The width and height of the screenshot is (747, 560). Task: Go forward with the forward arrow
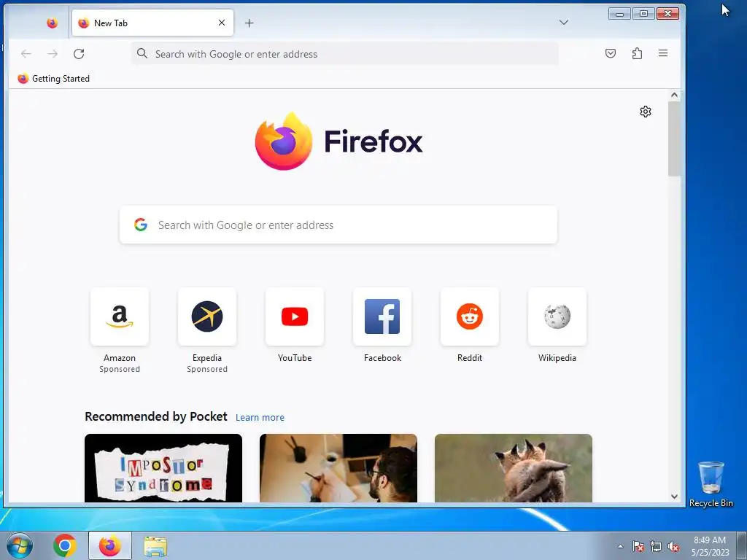click(x=53, y=54)
